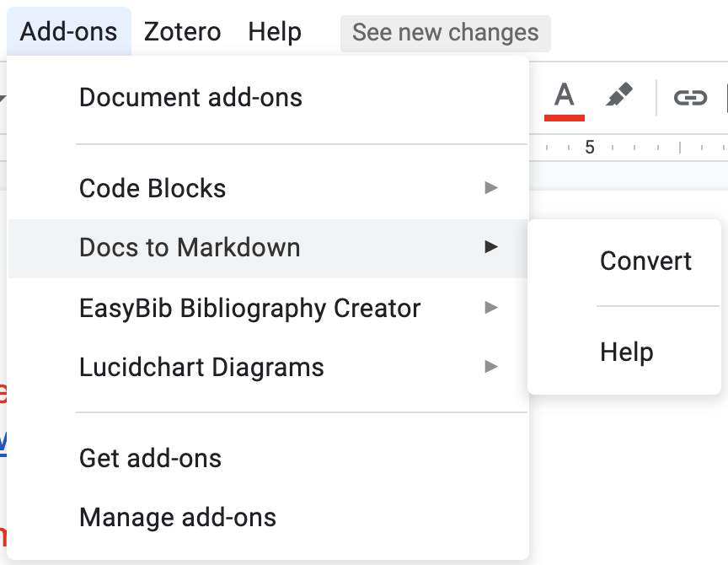Click Help in the Docs to Markdown submenu
The image size is (728, 565).
(x=624, y=352)
